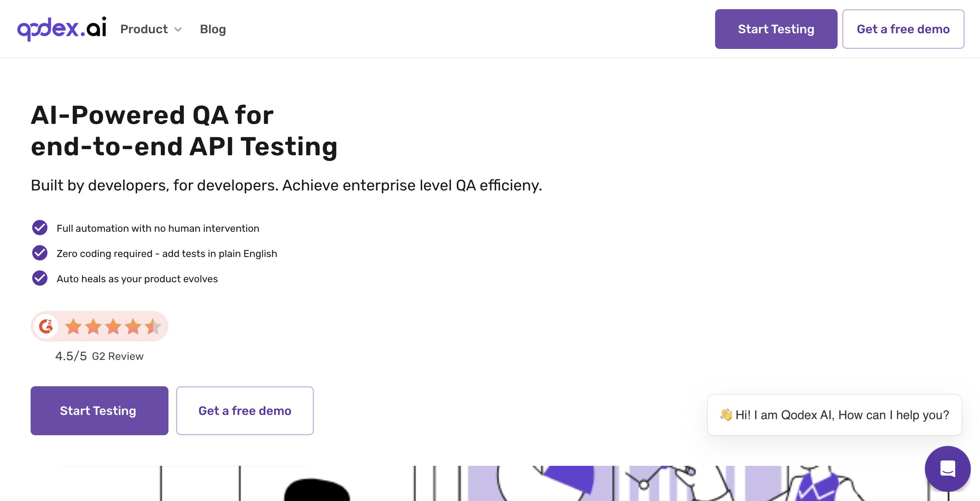Select Product in the navigation bar
Viewport: 980px width, 501px height.
(x=144, y=29)
